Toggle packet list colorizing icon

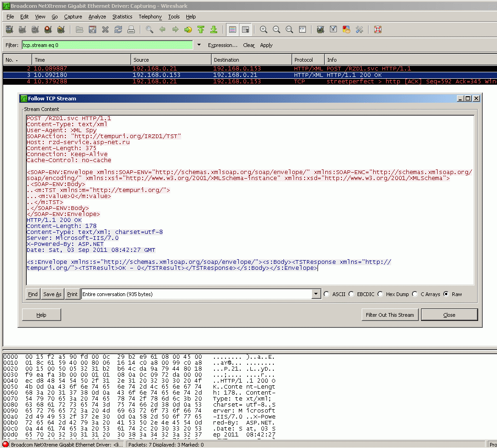(232, 29)
